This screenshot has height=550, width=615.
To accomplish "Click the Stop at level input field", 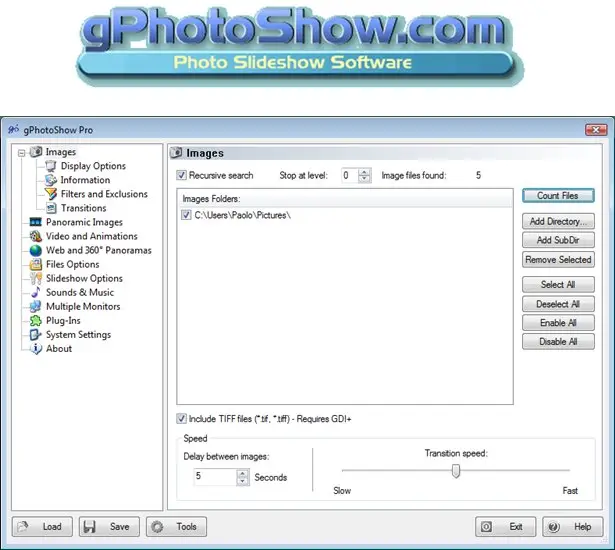I will (x=349, y=175).
